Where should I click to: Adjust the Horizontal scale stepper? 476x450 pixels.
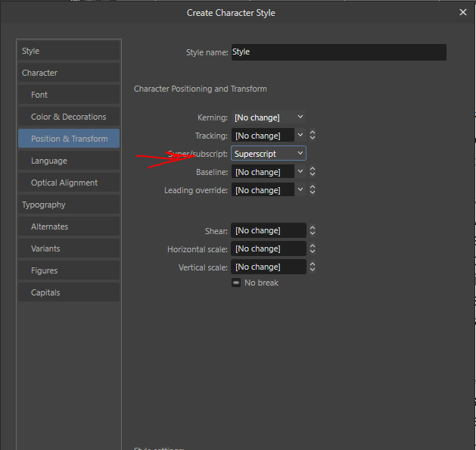click(x=313, y=248)
